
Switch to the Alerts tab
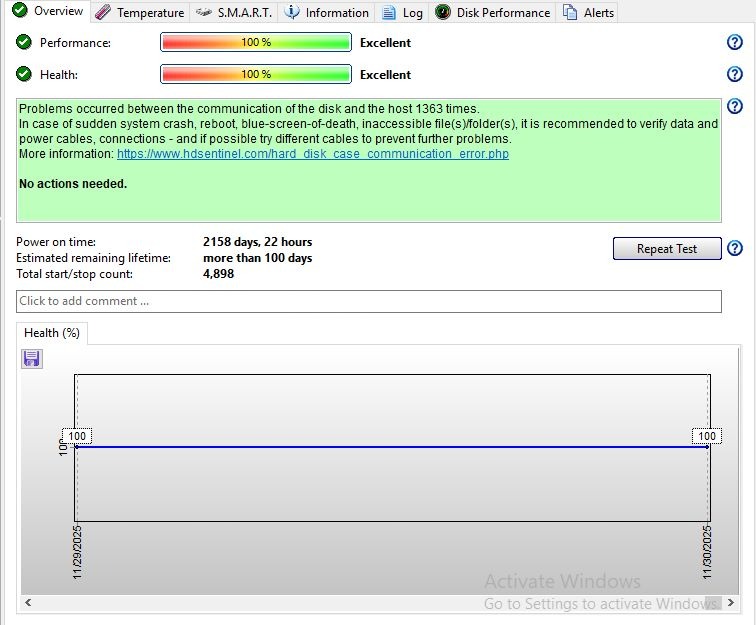pos(588,13)
